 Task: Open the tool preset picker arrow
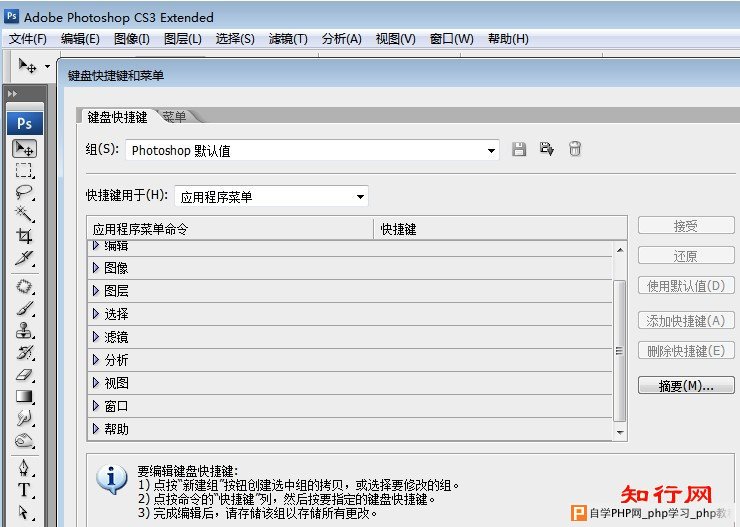click(x=47, y=67)
